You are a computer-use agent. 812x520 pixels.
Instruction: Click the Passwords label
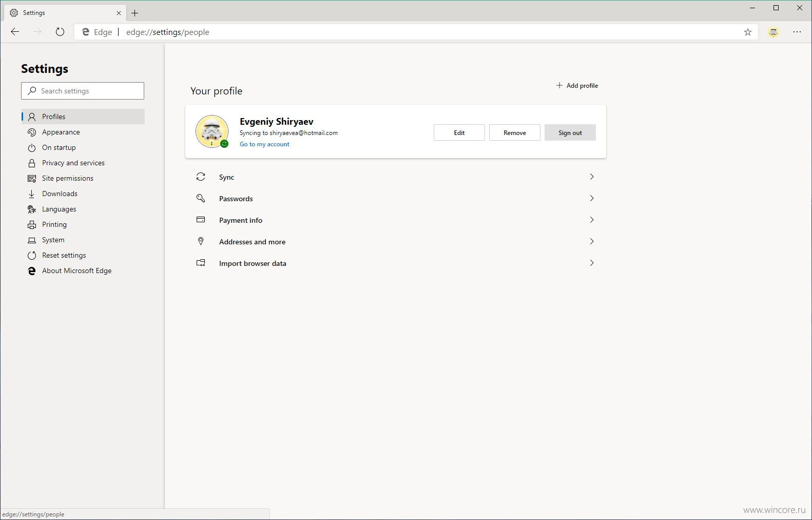236,199
